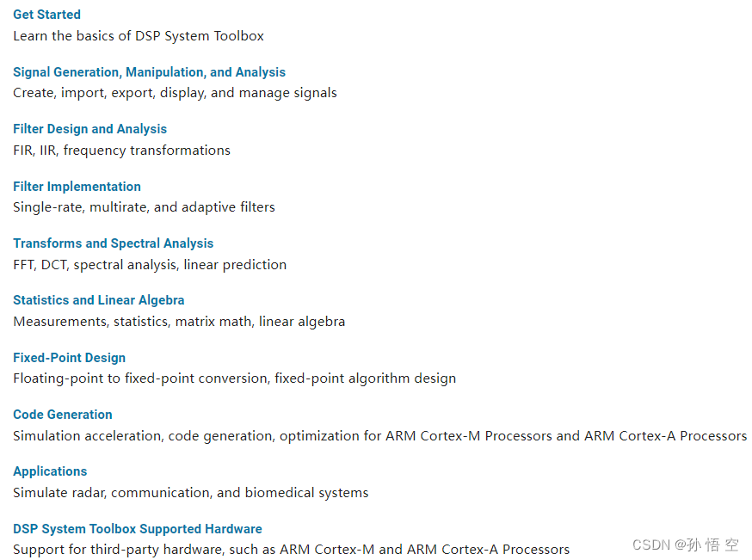Click the 'FIR, IIR, frequency transformations' text

[122, 151]
